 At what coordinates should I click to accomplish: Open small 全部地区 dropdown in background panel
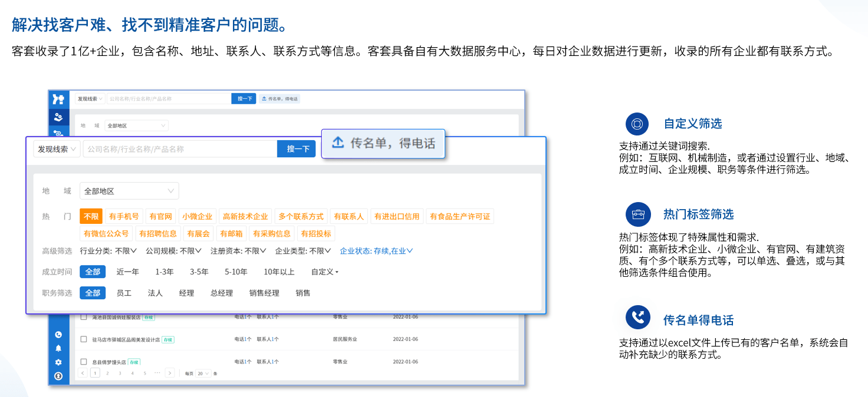tap(136, 125)
